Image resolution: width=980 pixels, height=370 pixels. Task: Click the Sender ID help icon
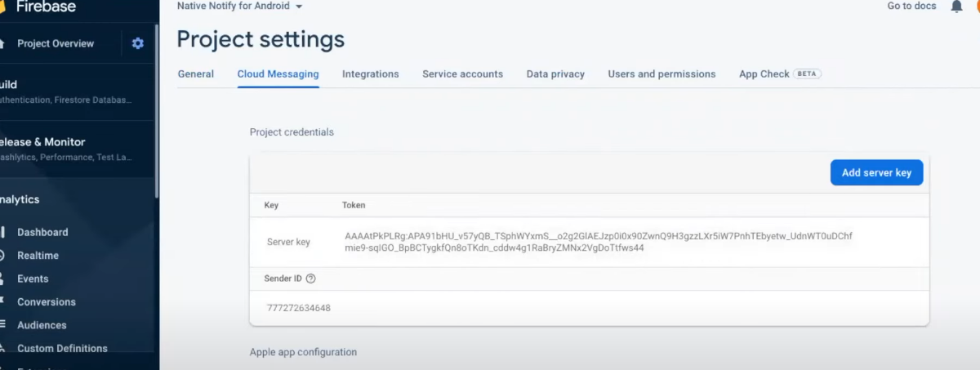point(310,279)
